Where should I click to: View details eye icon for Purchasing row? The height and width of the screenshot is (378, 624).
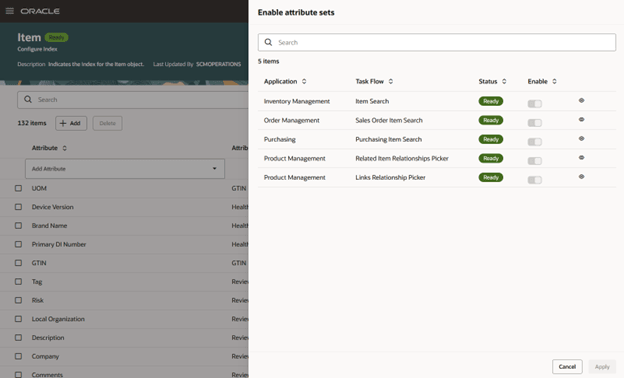(581, 139)
